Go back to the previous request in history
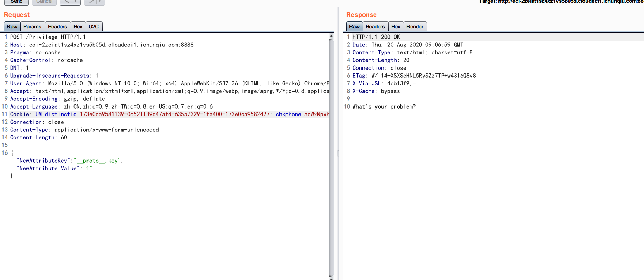644x280 pixels. coord(66,2)
